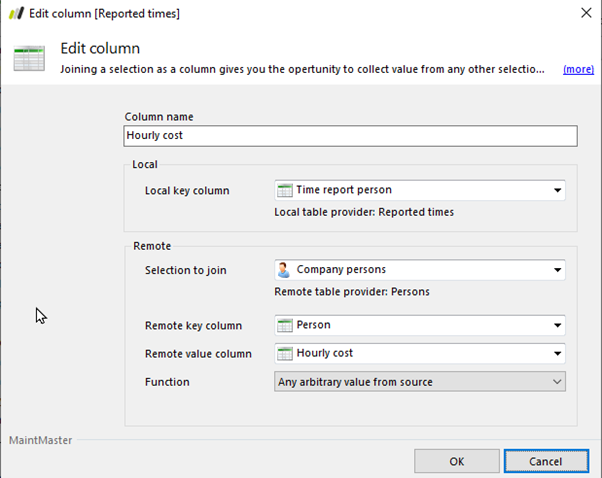Screen dimensions: 602x478
Task: Click the Local key column label
Action: tap(187, 191)
